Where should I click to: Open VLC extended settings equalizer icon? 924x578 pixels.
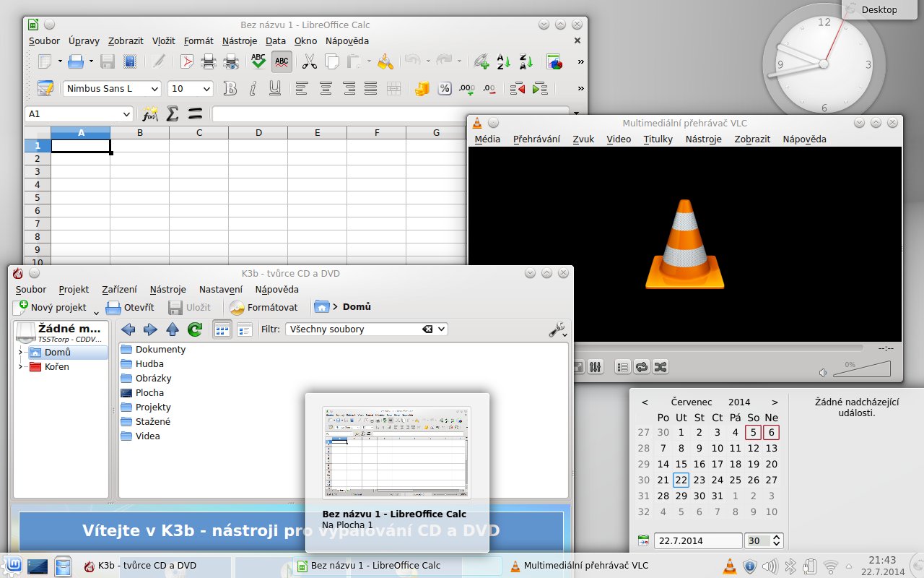click(595, 367)
